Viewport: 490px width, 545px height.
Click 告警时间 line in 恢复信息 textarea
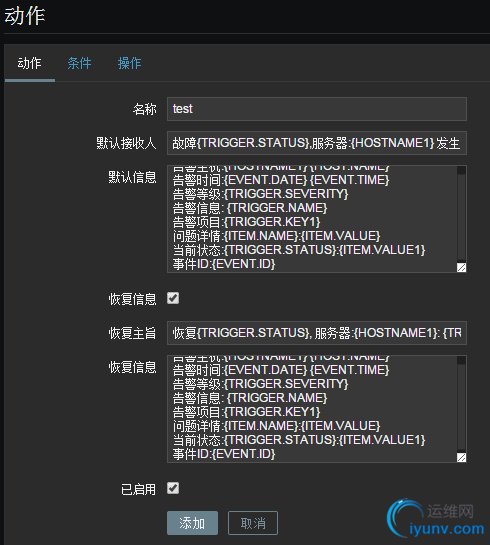(281, 370)
